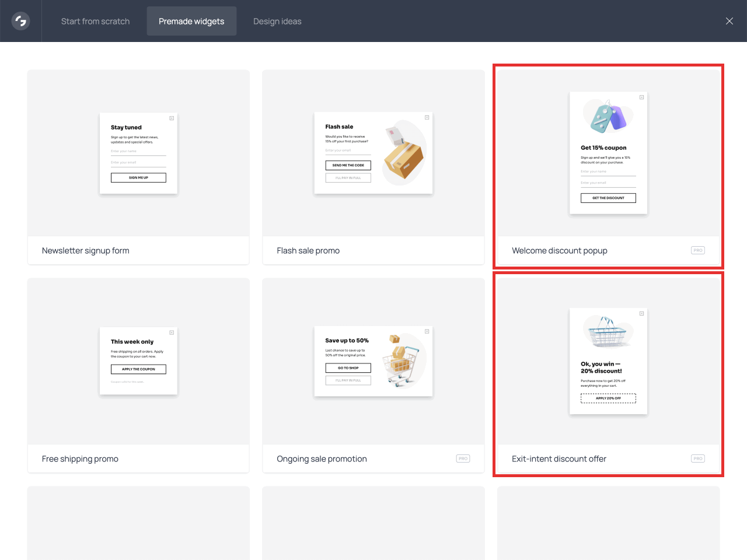Choose the Ongoing sale promotion preview
The height and width of the screenshot is (560, 747).
(373, 361)
